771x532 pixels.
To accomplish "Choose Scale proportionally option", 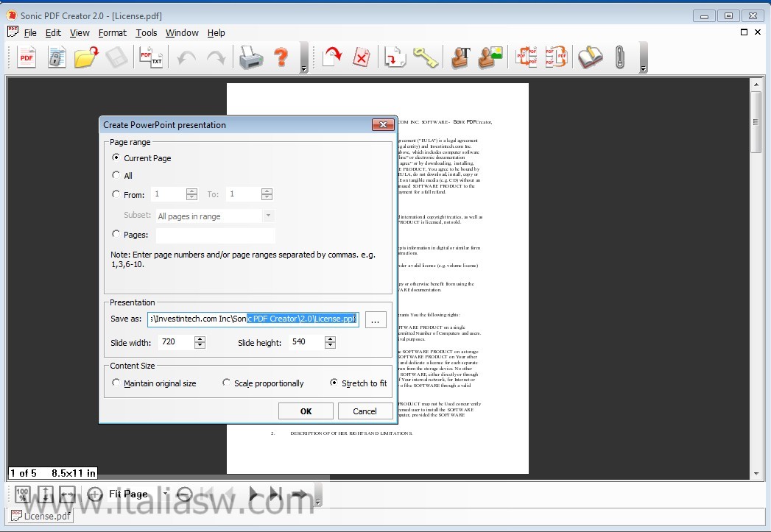I will click(x=226, y=382).
